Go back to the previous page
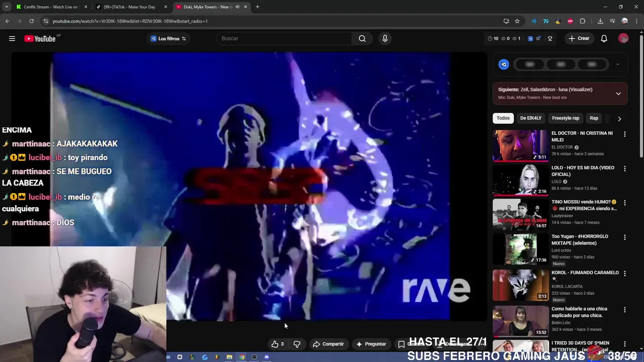The height and width of the screenshot is (362, 644). [7, 21]
